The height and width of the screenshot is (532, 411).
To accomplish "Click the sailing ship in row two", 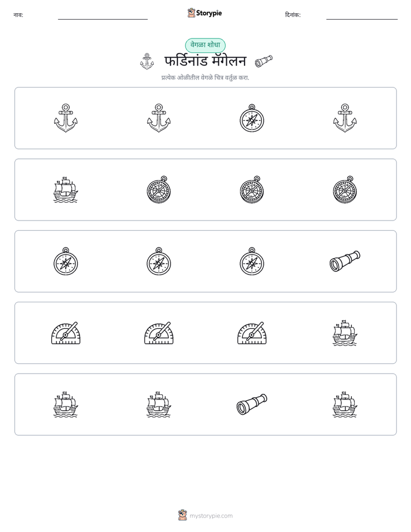I will pos(66,189).
